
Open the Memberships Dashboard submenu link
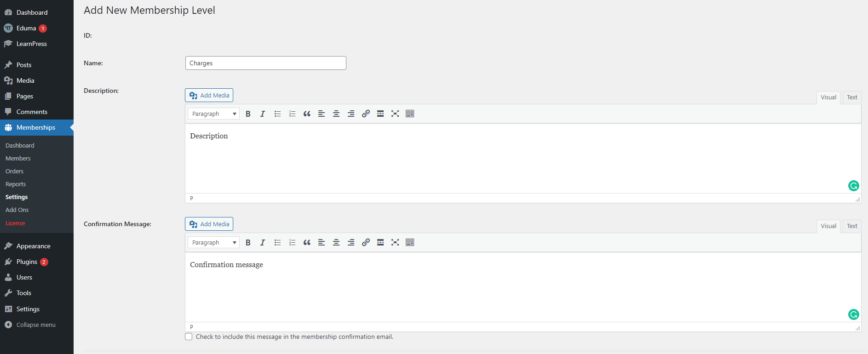point(20,145)
